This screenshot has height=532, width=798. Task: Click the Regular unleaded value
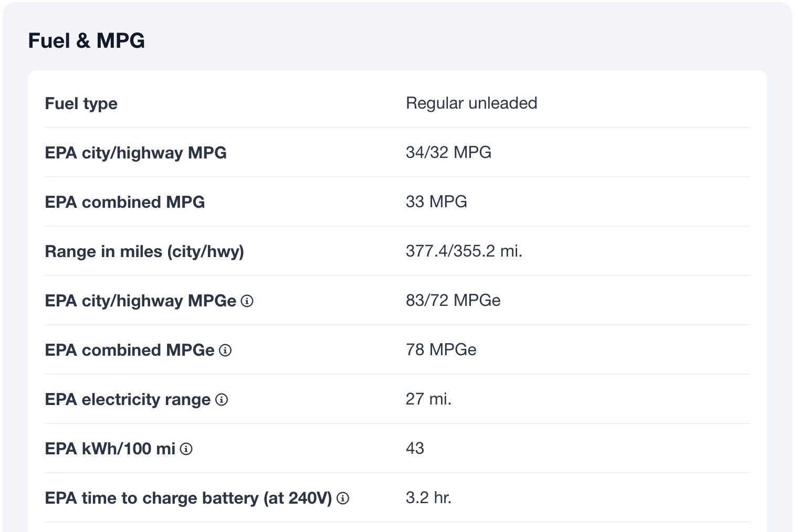point(471,103)
